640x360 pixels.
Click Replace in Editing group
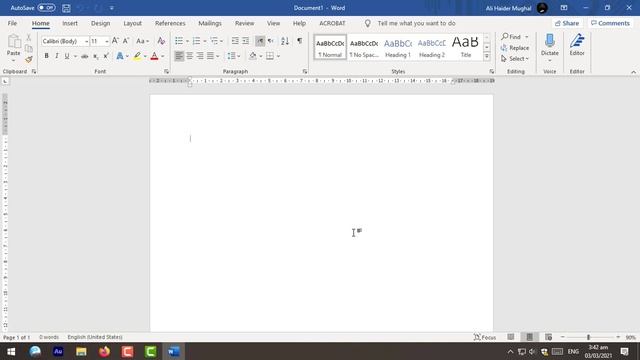[515, 48]
